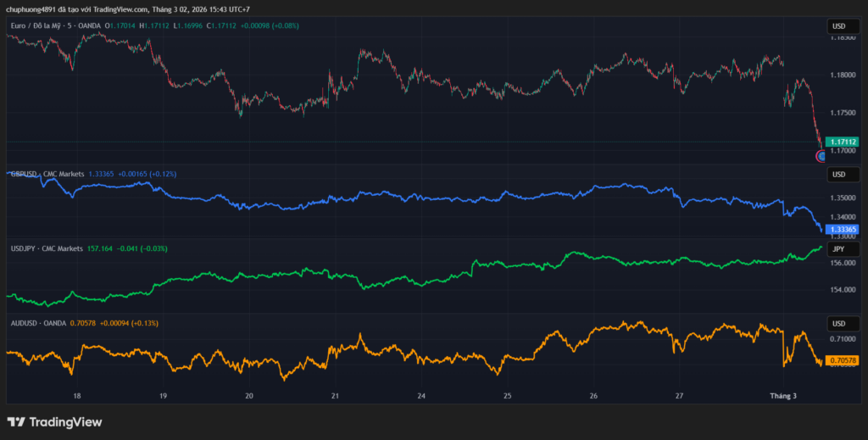Click the Tháng 3 label on time axis
Image resolution: width=868 pixels, height=440 pixels.
click(782, 396)
